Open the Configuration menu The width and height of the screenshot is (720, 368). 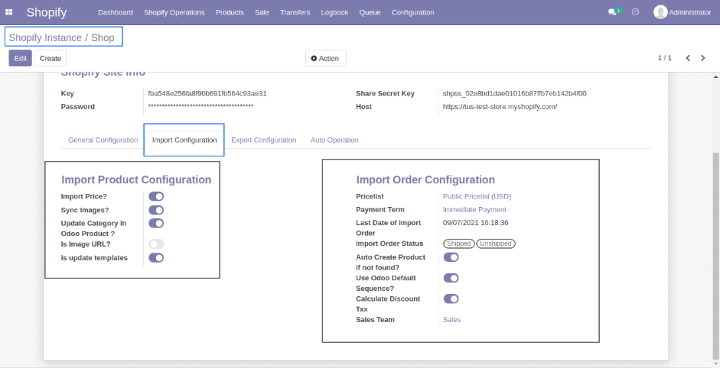tap(413, 12)
